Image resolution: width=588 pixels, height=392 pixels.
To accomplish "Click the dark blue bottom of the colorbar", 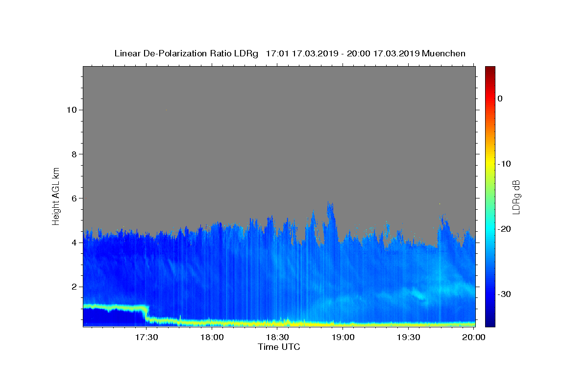I will pos(490,321).
